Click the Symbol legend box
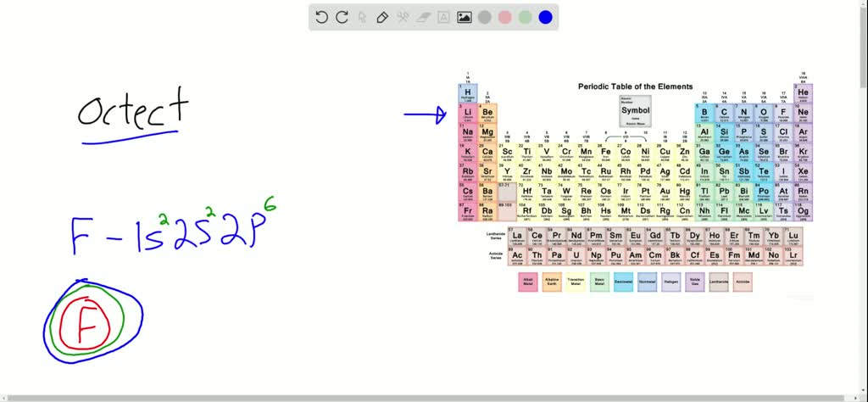 (x=636, y=110)
